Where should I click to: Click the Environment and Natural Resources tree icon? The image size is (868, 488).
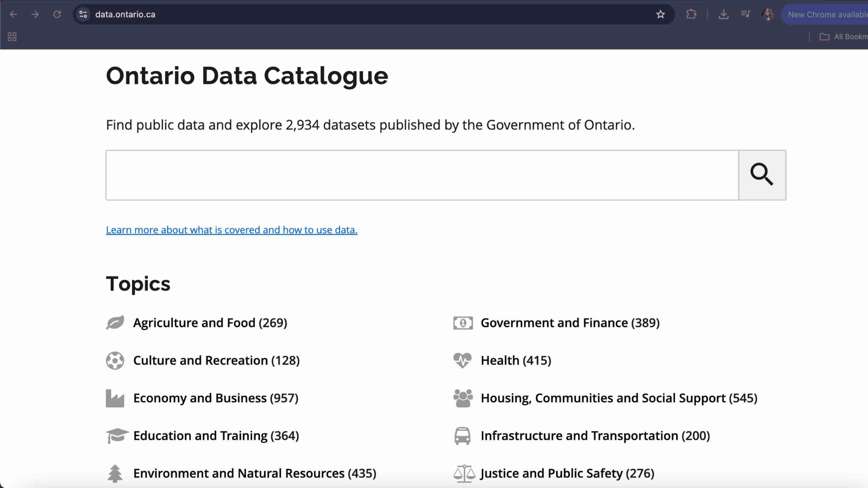(x=115, y=473)
